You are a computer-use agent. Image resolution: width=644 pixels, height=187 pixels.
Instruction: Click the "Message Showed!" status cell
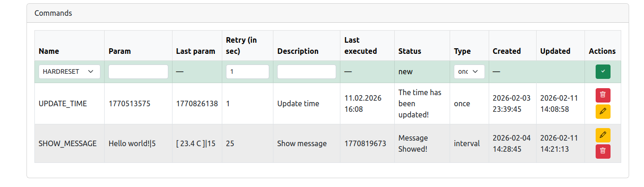point(413,143)
